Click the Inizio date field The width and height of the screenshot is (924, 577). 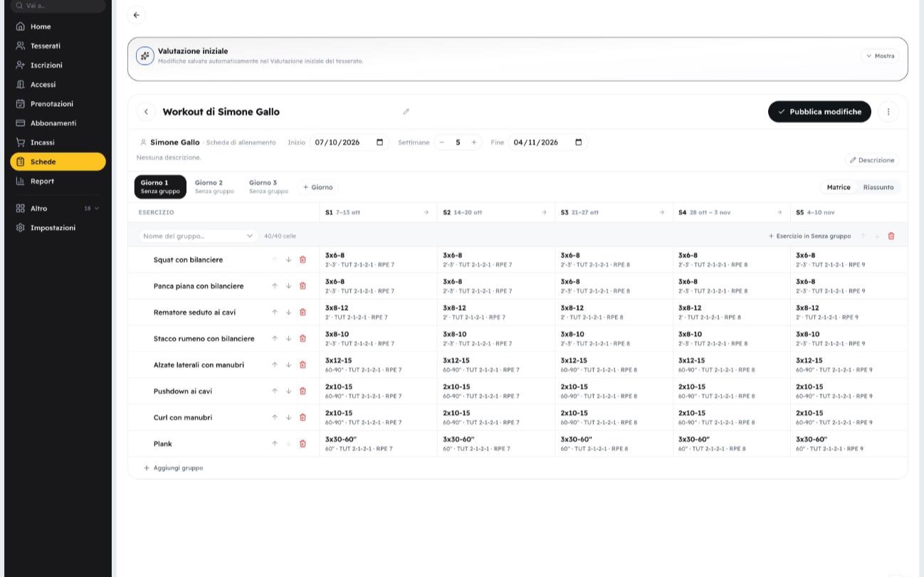click(x=350, y=142)
